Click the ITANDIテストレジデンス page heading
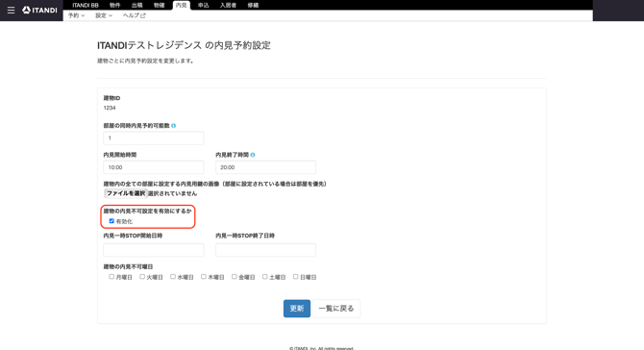The image size is (644, 350). [184, 45]
